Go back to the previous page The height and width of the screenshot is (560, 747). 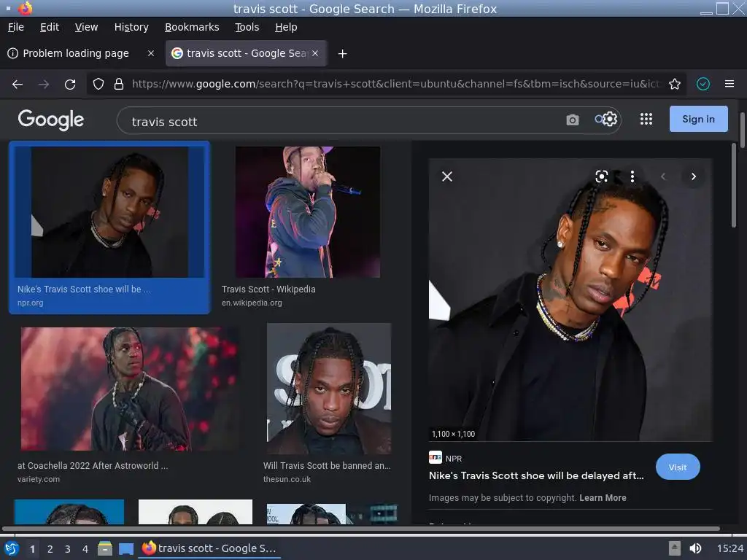tap(18, 85)
